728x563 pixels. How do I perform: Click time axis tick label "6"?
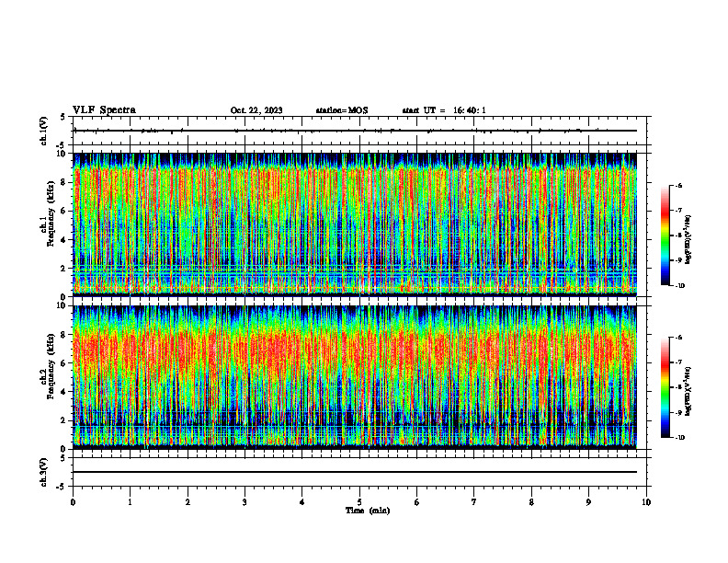point(417,502)
